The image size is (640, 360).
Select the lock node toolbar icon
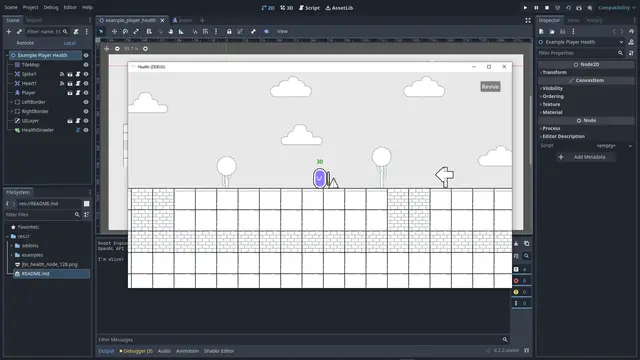pyautogui.click(x=229, y=31)
